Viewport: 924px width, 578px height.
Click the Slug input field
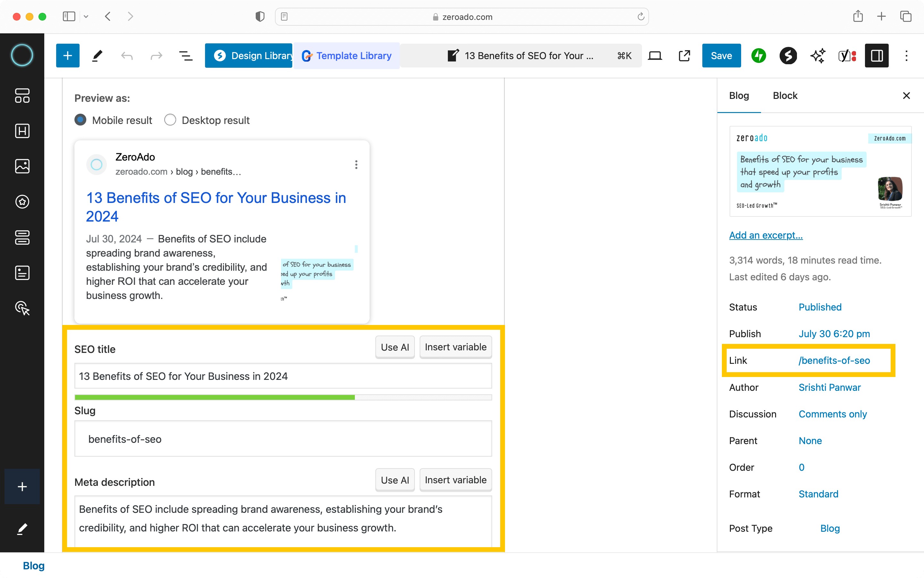point(283,439)
